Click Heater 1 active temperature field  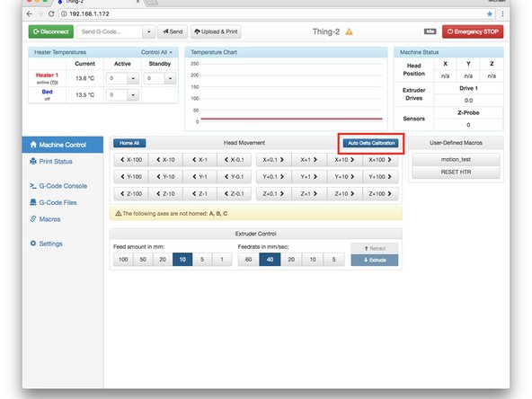(x=117, y=78)
